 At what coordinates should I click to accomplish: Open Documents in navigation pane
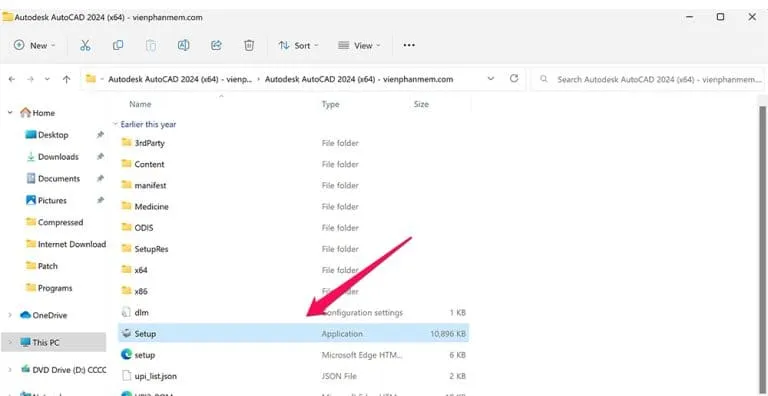[59, 178]
